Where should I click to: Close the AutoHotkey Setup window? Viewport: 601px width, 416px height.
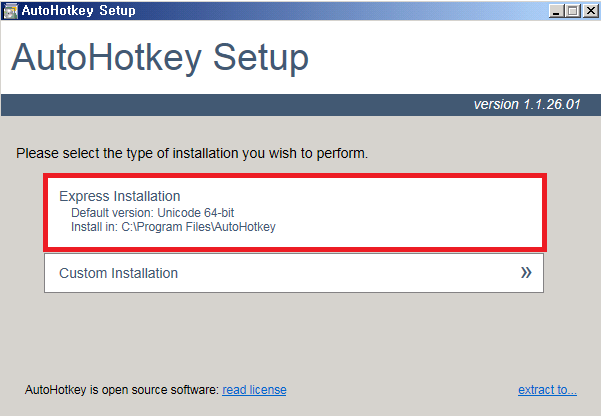click(x=591, y=11)
